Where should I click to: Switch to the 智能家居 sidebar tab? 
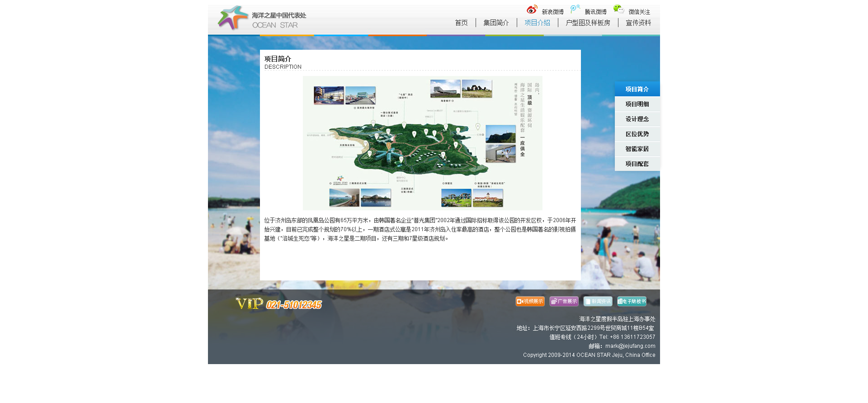[637, 149]
